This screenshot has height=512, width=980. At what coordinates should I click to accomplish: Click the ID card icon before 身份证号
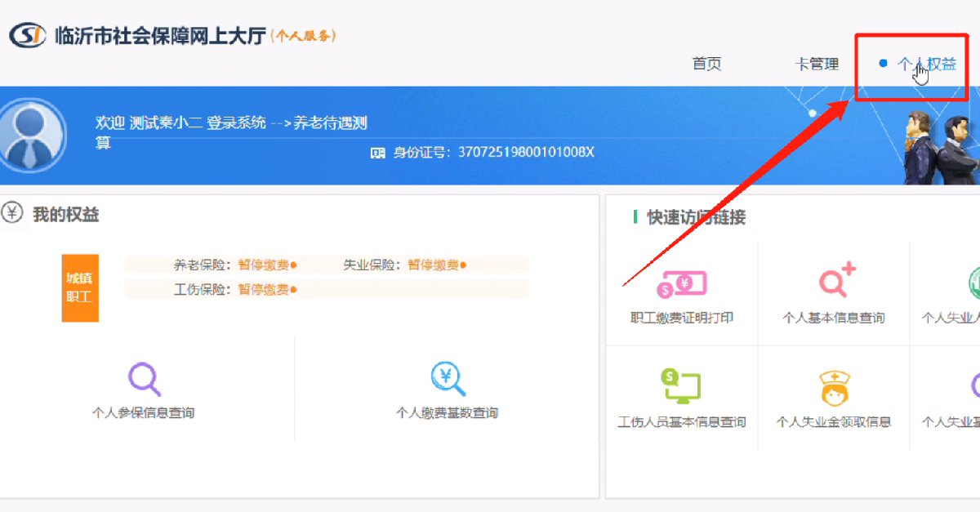click(377, 152)
